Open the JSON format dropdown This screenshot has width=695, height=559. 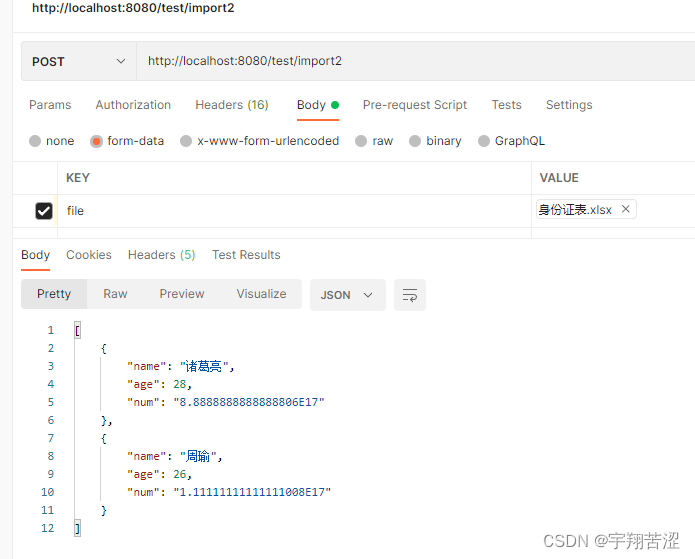[348, 295]
